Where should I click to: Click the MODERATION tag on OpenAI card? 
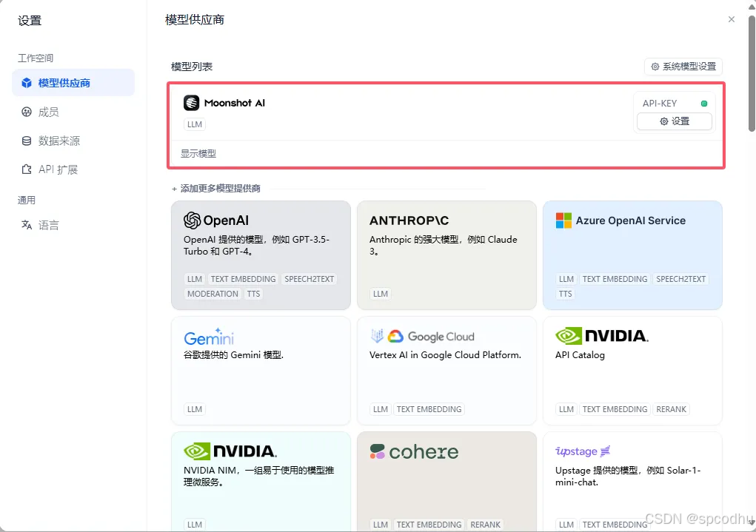tap(213, 294)
